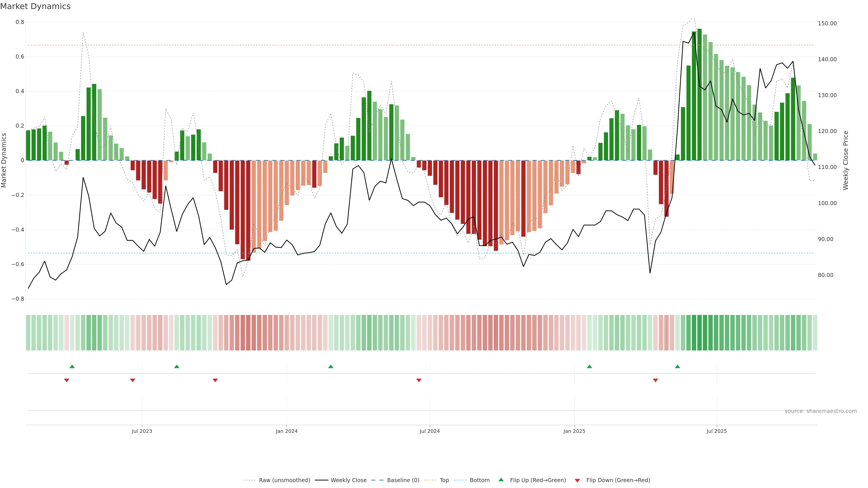
Task: Click the Market Dynamics chart title
Action: click(x=35, y=6)
